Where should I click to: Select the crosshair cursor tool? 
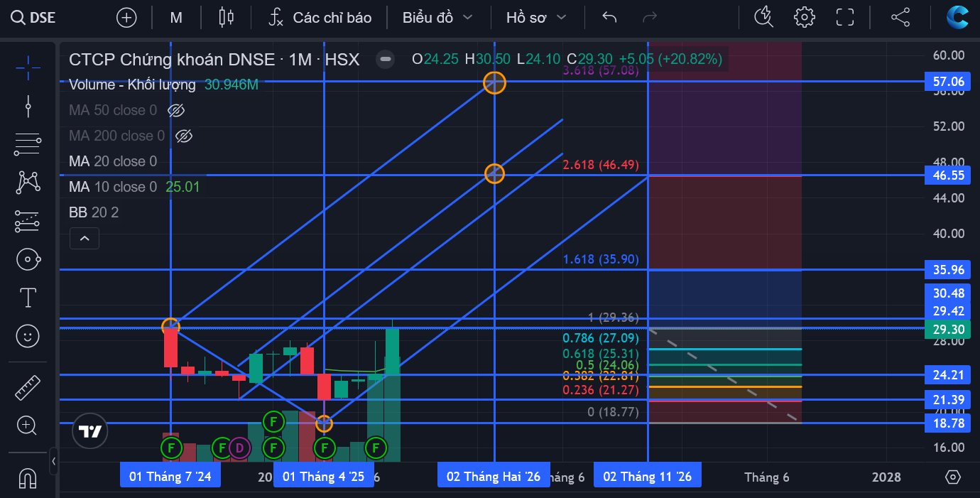[28, 68]
